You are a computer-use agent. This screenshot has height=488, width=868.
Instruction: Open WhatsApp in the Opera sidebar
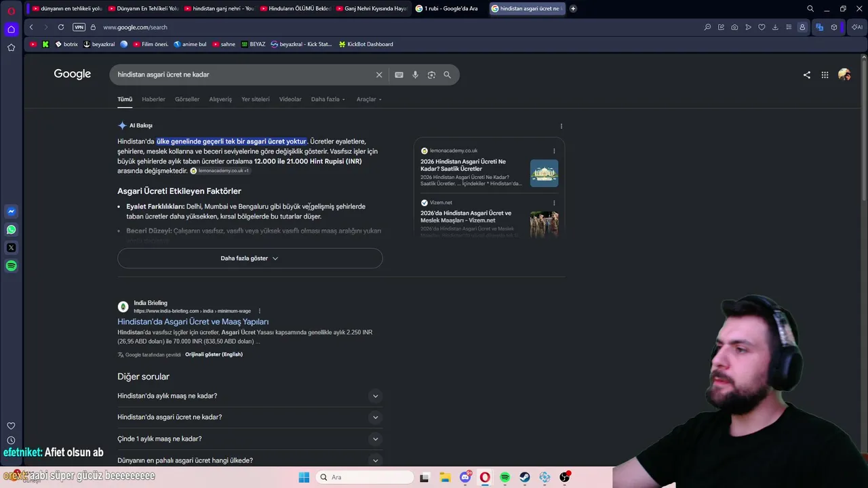click(x=11, y=230)
